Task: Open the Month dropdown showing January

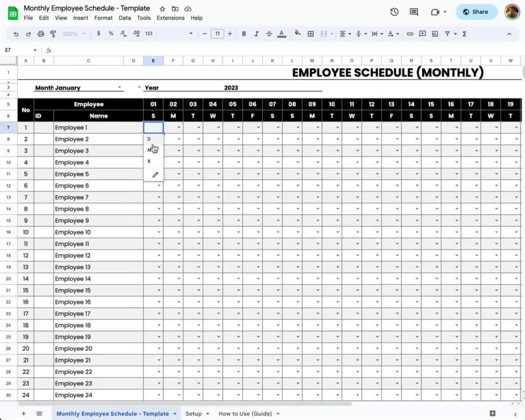Action: click(119, 87)
